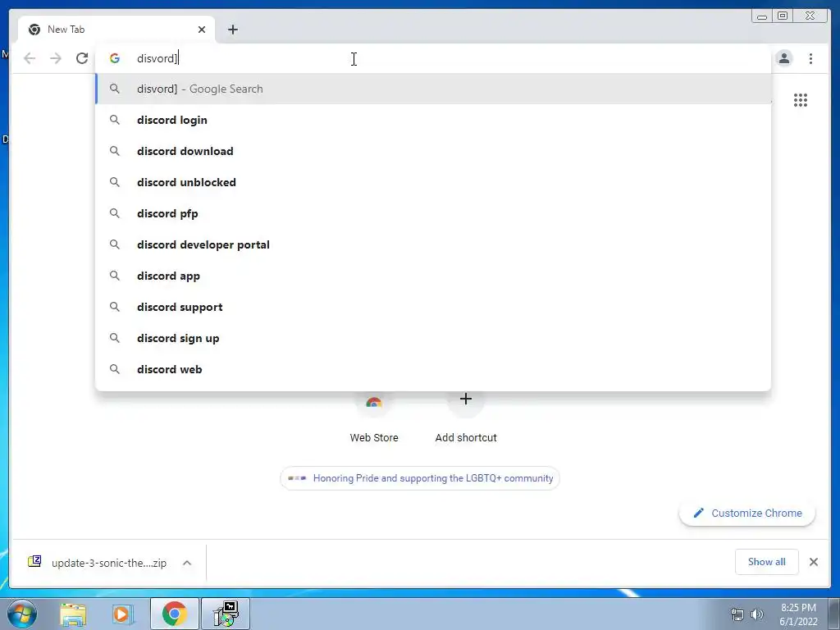840x630 pixels.
Task: Open the Google apps grid
Action: pyautogui.click(x=801, y=100)
